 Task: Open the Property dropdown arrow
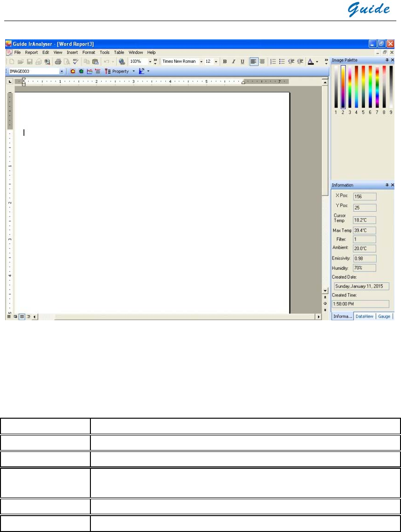click(134, 71)
